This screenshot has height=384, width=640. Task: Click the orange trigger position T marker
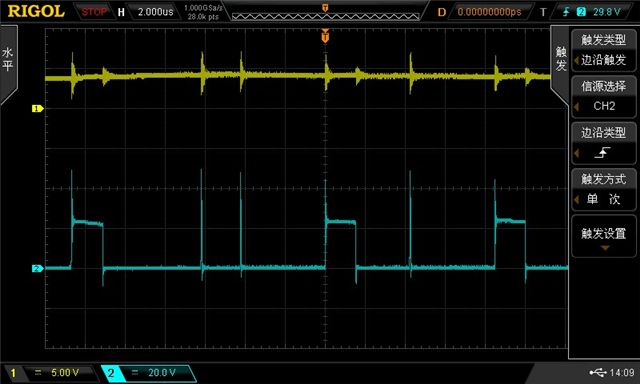[x=325, y=36]
